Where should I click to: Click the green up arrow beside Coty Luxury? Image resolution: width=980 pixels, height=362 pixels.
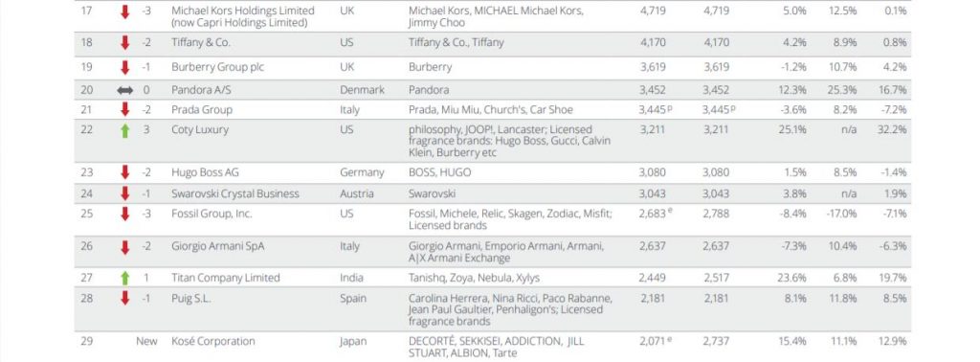point(125,130)
